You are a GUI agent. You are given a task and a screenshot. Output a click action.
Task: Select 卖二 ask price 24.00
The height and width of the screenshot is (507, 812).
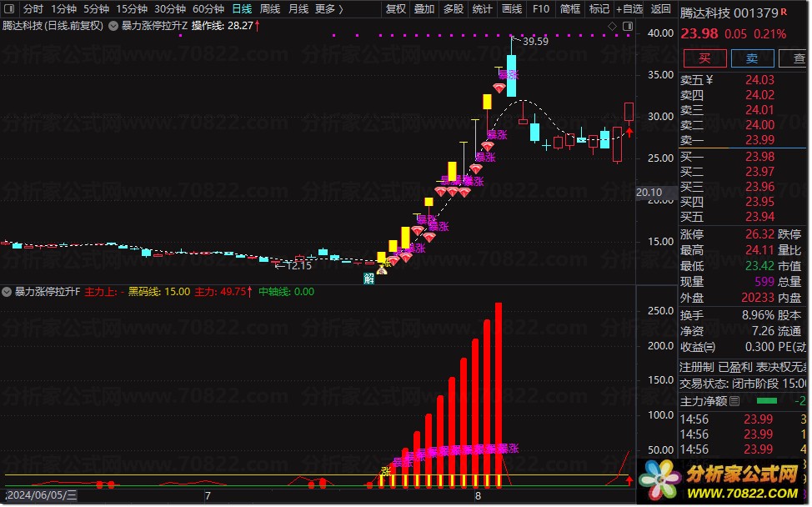[x=759, y=125]
